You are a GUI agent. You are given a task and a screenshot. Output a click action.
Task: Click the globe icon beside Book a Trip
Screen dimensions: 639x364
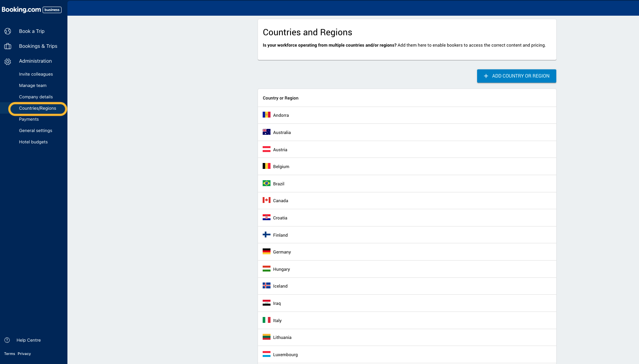coord(7,31)
